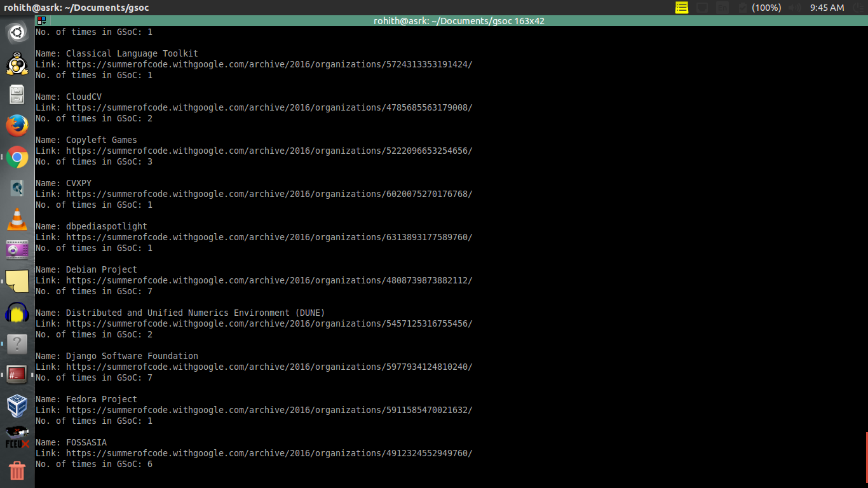Click 'No. of times in GSoC: 7' under Debian Project
868x488 pixels.
coord(94,291)
